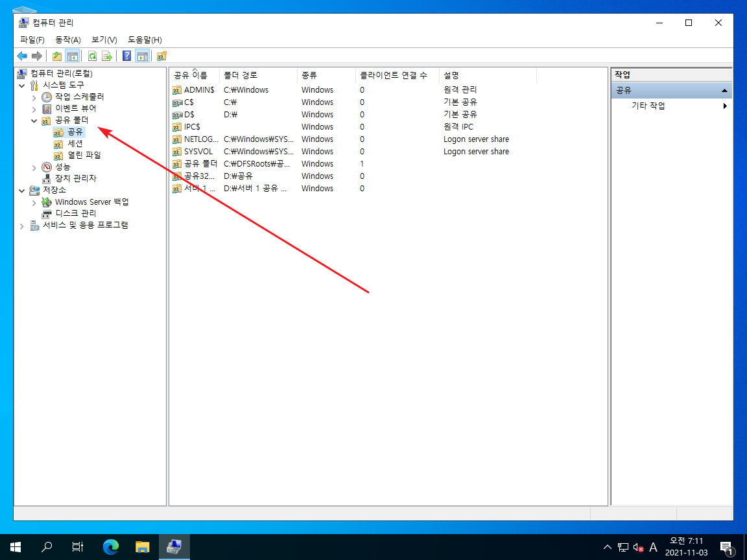
Task: Collapse the 공유 section in 작업 pane
Action: coord(724,91)
